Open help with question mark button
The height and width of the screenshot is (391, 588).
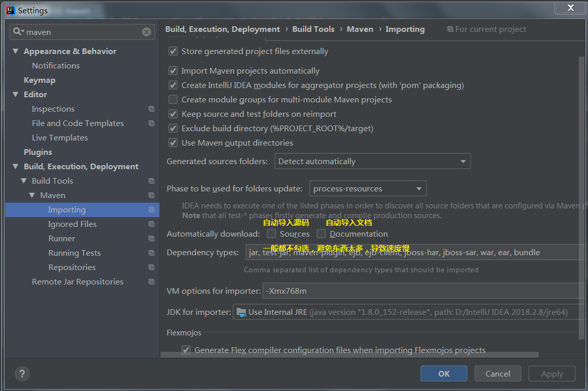click(22, 374)
